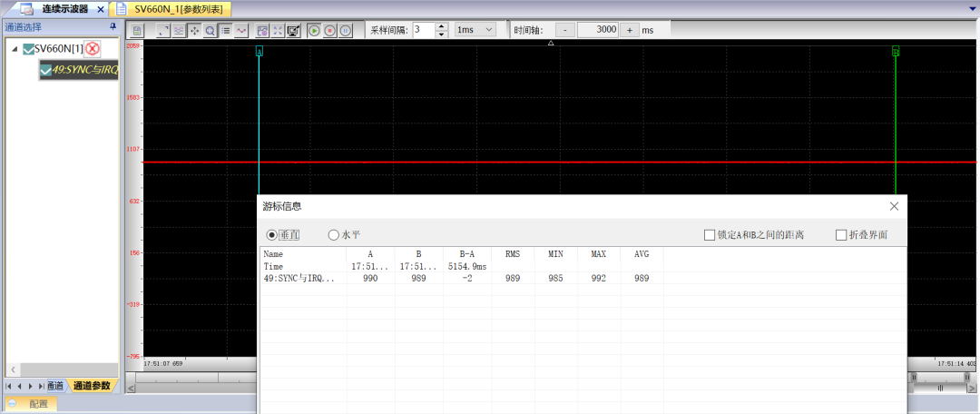Viewport: 980px width, 414px height.
Task: Click the 5154.9ms time difference cell
Action: (467, 266)
